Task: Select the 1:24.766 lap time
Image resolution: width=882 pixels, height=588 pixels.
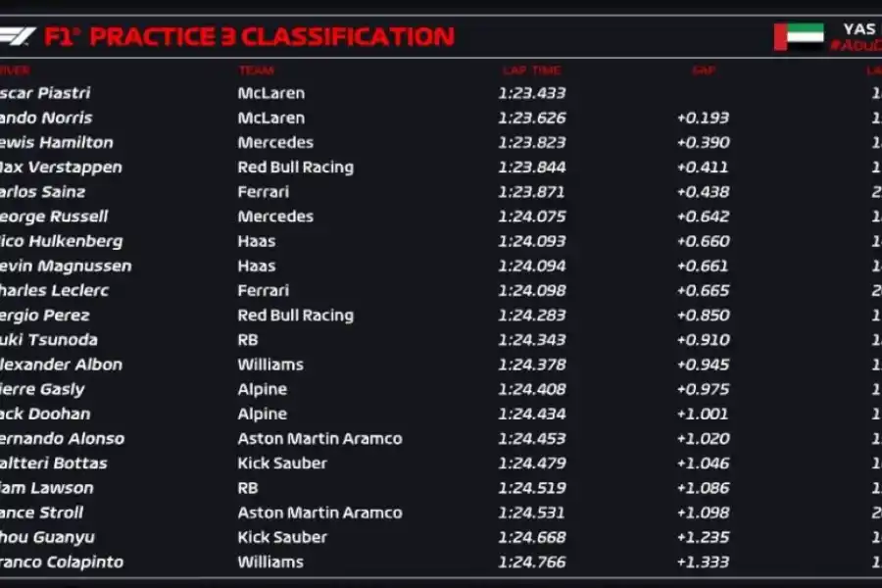Action: (531, 563)
